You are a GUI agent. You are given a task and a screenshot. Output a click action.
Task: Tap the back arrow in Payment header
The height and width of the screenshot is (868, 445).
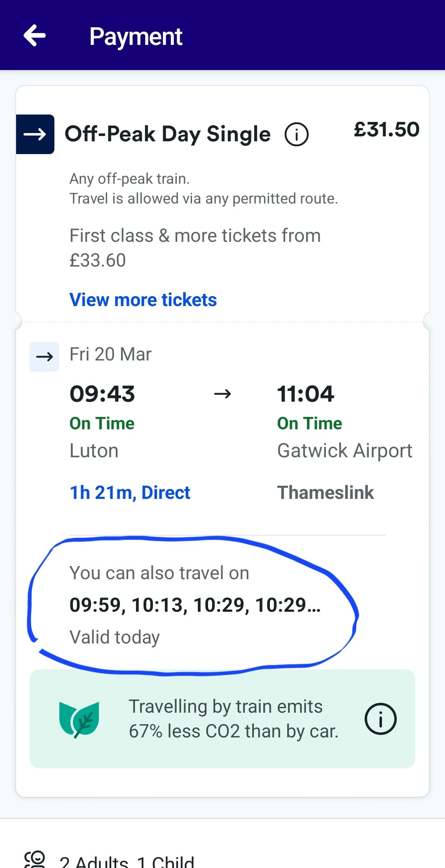(35, 35)
